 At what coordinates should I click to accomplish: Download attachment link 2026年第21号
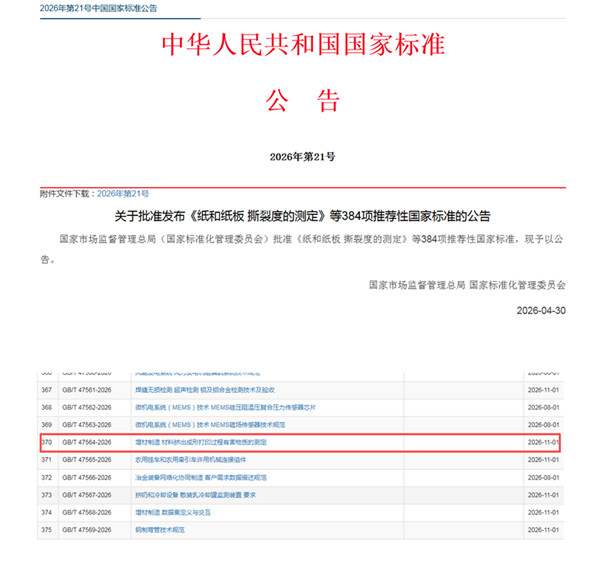tap(123, 194)
